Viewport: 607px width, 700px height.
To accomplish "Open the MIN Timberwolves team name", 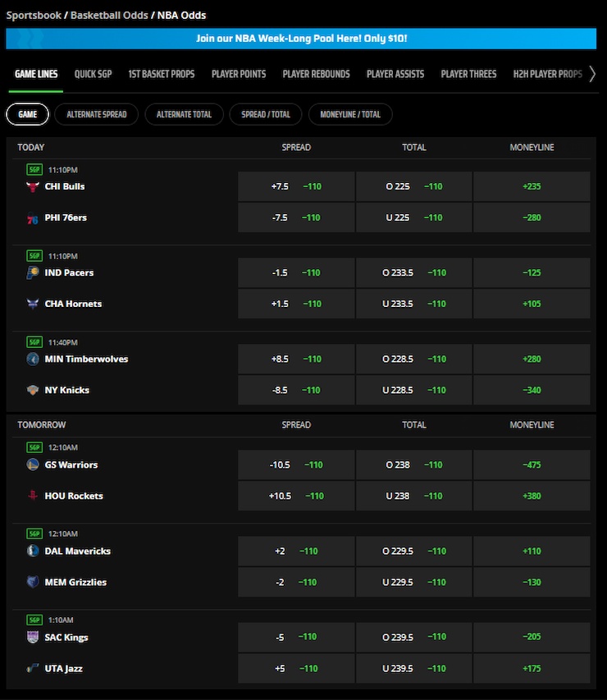I will (86, 359).
